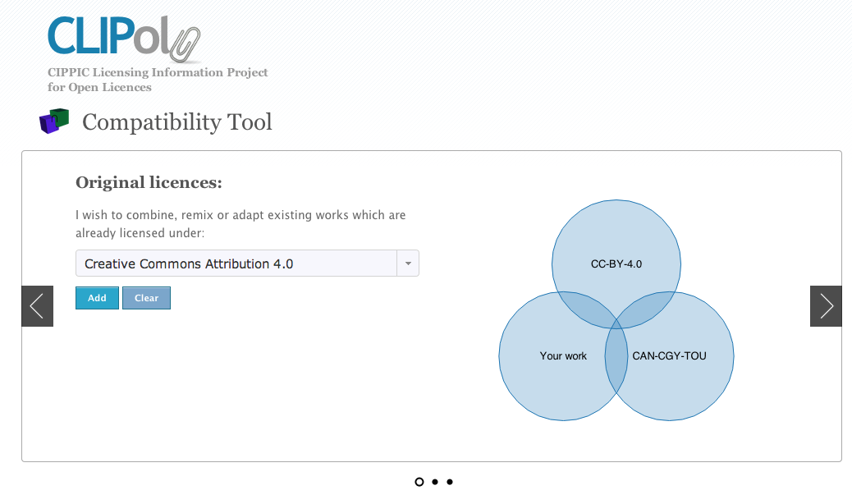Click the coloured cubes icon beside Compatibility Tool
The image size is (852, 504).
click(x=54, y=121)
